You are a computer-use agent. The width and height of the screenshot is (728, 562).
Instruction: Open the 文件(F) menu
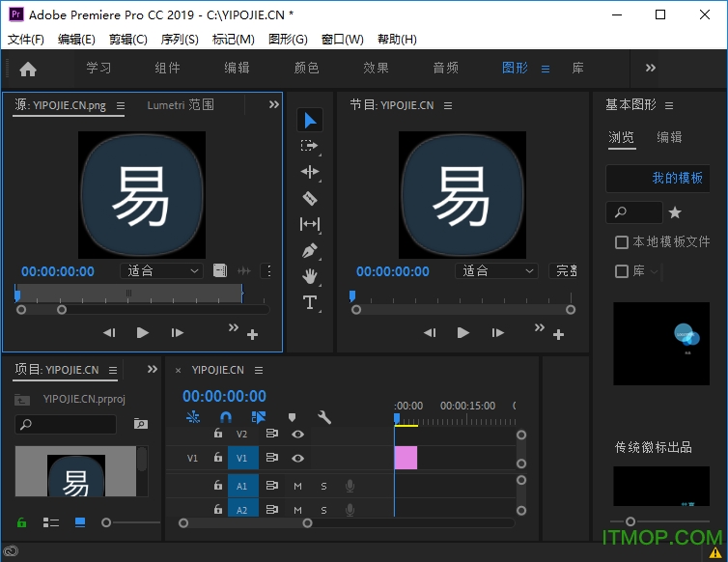tap(25, 39)
